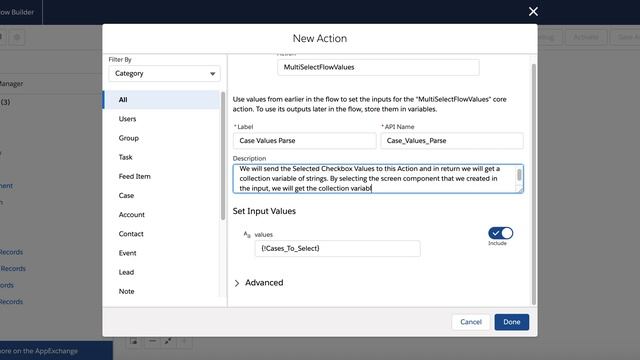Select the Users category
The width and height of the screenshot is (640, 360).
[161, 119]
